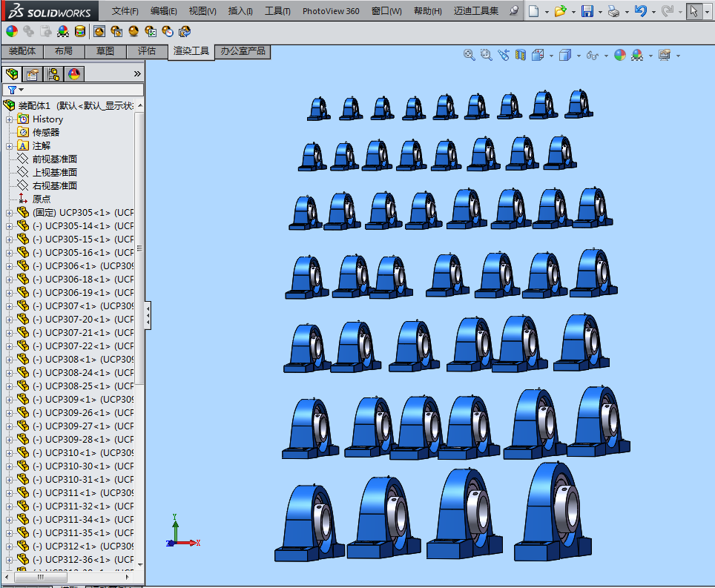The image size is (715, 588).
Task: Click the Hide/Show Items glasses icon
Action: [593, 55]
